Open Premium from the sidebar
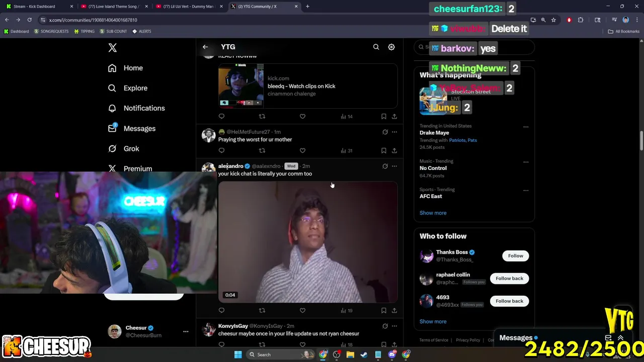 [130, 168]
